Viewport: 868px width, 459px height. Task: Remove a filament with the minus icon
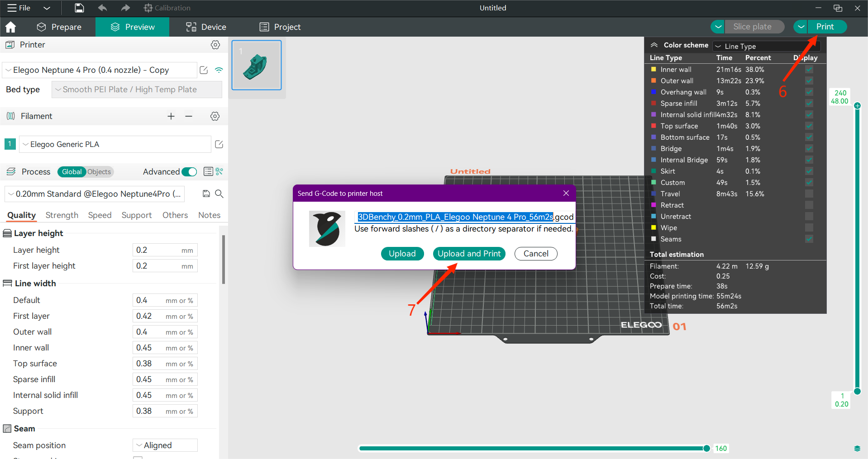click(x=189, y=116)
